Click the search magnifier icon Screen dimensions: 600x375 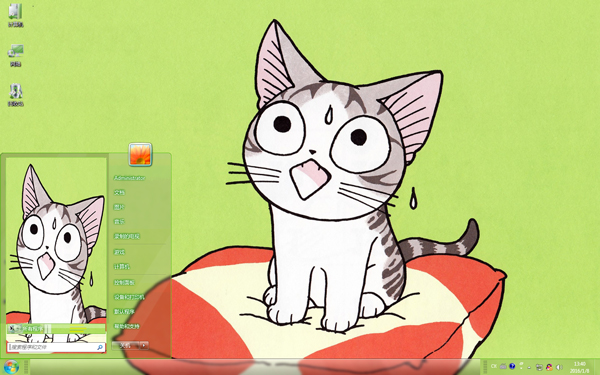click(x=100, y=347)
